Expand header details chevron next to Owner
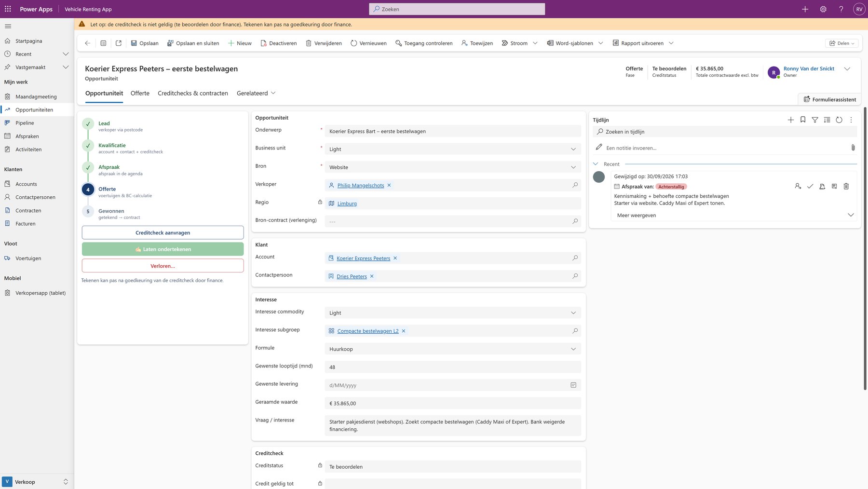The image size is (868, 489). click(x=847, y=69)
